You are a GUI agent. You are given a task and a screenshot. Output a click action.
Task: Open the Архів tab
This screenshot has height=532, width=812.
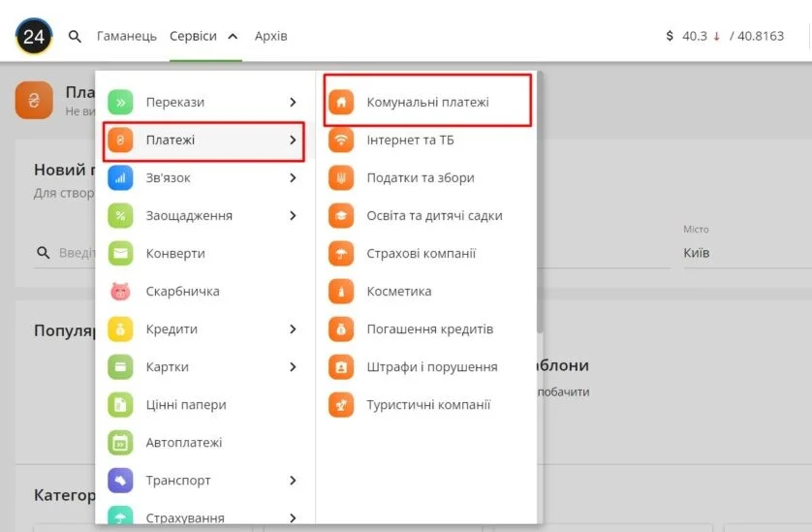click(x=271, y=36)
